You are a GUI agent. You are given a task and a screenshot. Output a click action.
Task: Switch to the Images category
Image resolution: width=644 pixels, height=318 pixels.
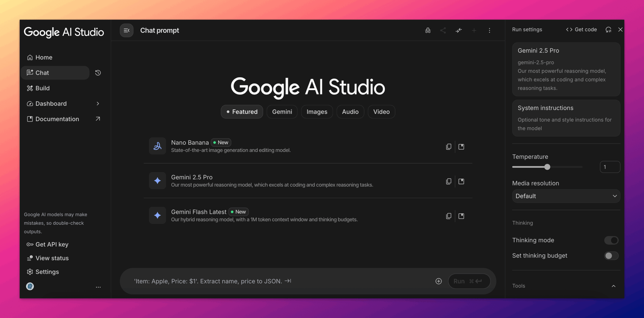pyautogui.click(x=317, y=112)
